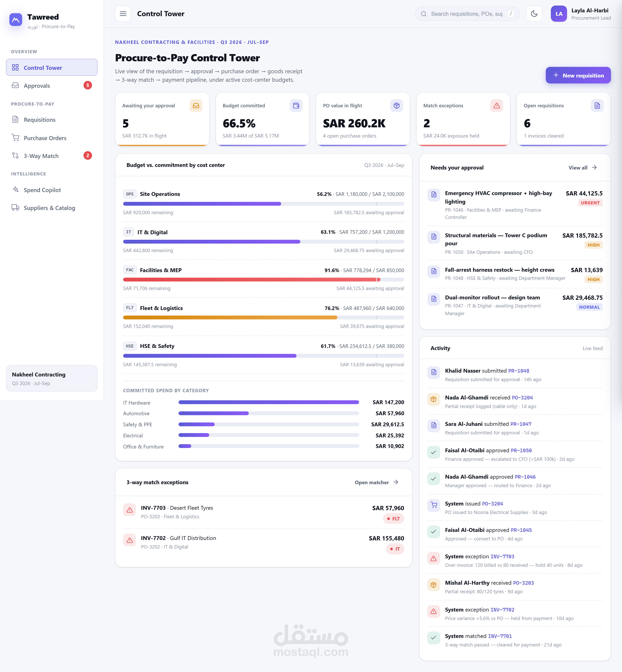Click document icon for Emergency HVAC compressor
The width and height of the screenshot is (622, 672).
click(433, 194)
